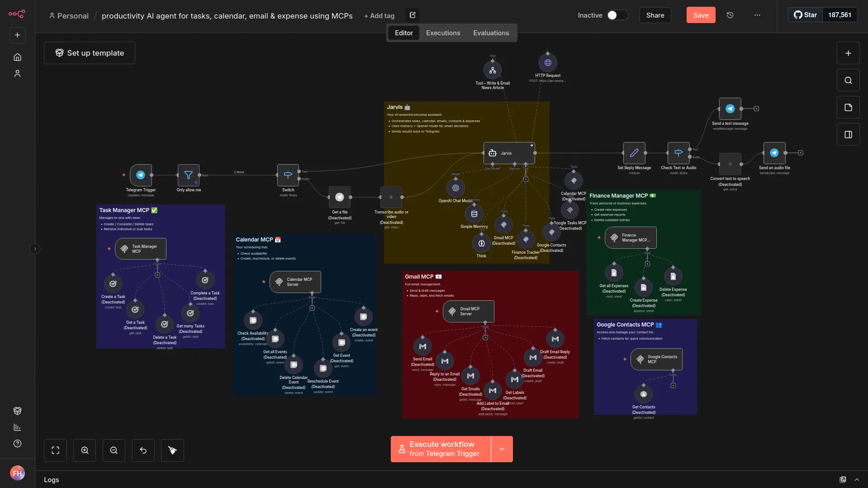The width and height of the screenshot is (868, 488).
Task: Select the Send a text message node
Action: pos(730,109)
